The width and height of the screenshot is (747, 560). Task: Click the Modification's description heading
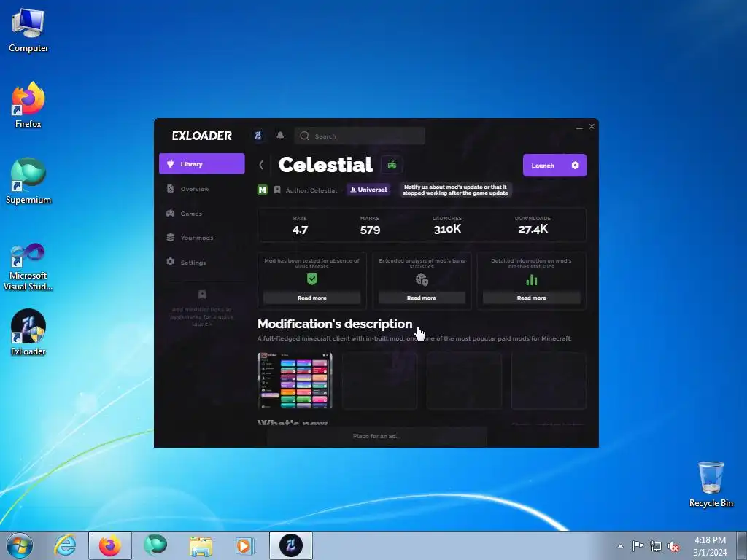click(x=335, y=324)
